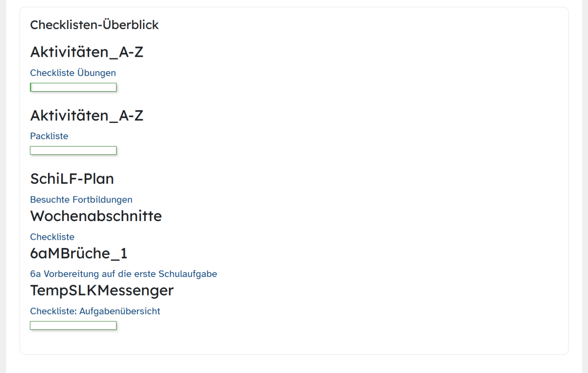Viewport: 588px width, 373px height.
Task: Open the Packliste checklist link
Action: [x=49, y=136]
